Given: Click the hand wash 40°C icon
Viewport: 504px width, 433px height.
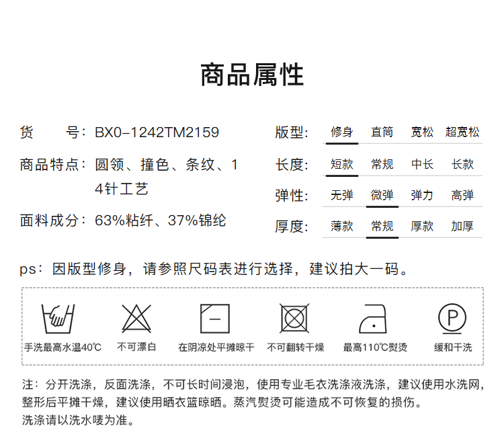Looking at the screenshot, I should point(58,319).
